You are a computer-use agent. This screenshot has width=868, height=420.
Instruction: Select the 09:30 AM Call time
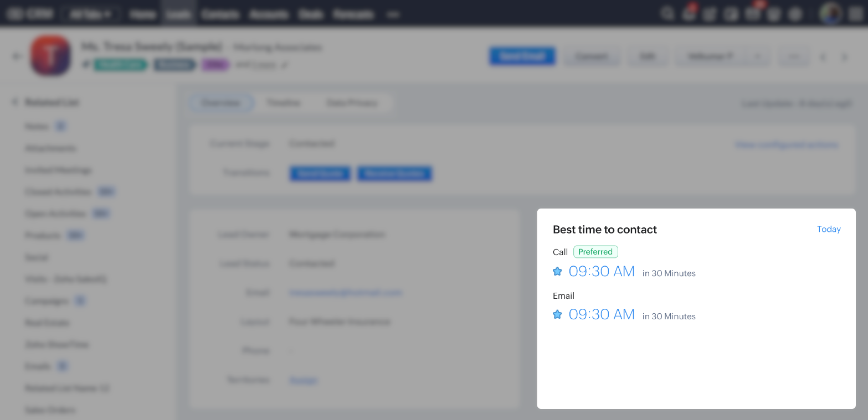pyautogui.click(x=602, y=271)
